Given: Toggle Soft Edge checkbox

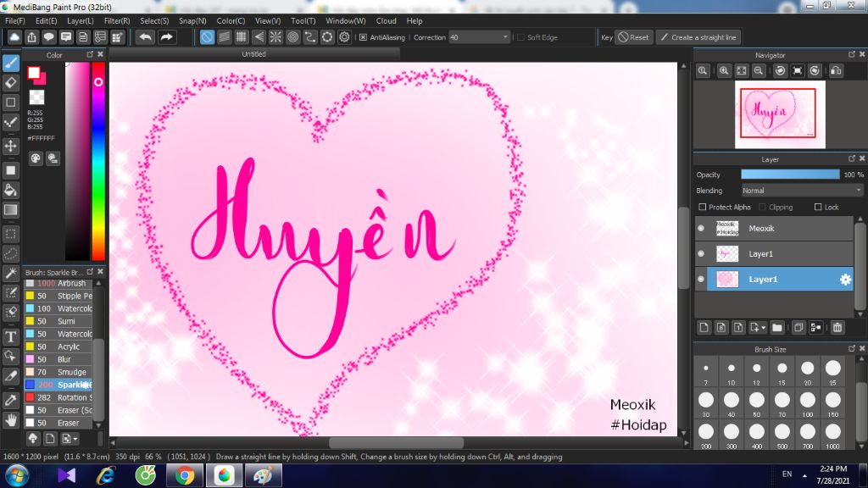Looking at the screenshot, I should pyautogui.click(x=520, y=37).
